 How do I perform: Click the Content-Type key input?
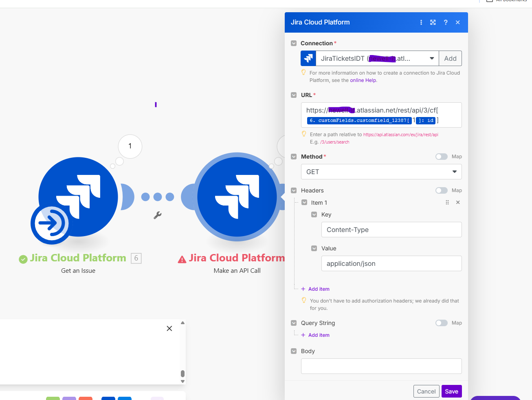click(391, 230)
